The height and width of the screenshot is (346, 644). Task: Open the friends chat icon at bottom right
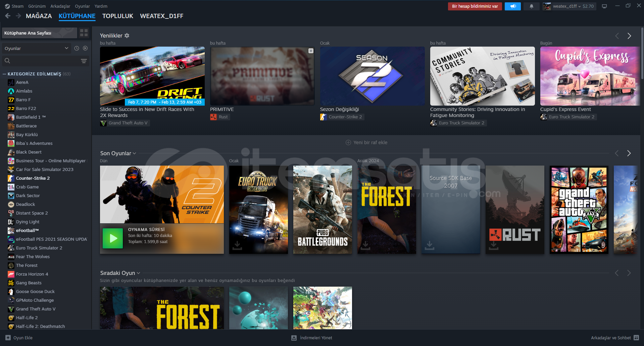coord(636,338)
